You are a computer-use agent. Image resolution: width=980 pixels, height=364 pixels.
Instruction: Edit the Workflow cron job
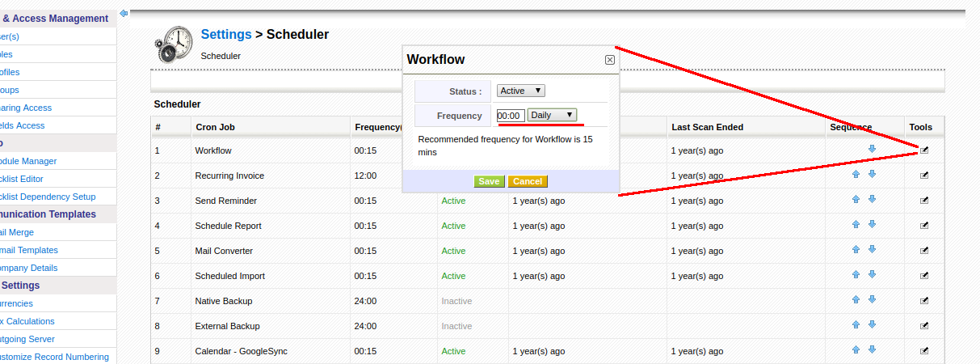(925, 150)
